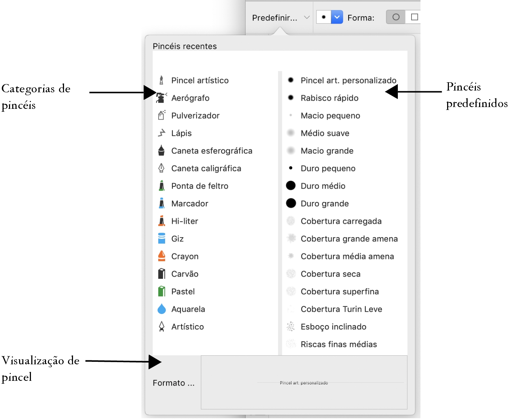Choose the Cobertura carregada preset
The height and width of the screenshot is (420, 523).
(x=341, y=221)
